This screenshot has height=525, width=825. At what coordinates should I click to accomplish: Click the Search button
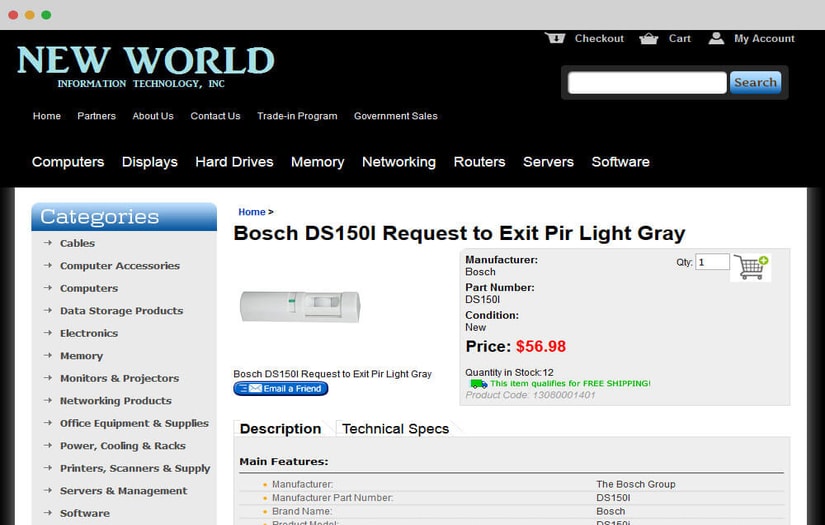pyautogui.click(x=755, y=83)
